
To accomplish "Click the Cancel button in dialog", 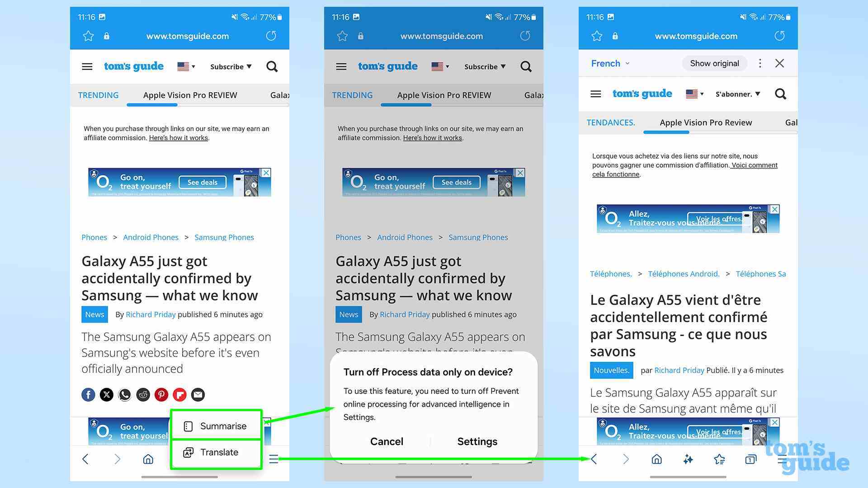I will click(x=387, y=441).
